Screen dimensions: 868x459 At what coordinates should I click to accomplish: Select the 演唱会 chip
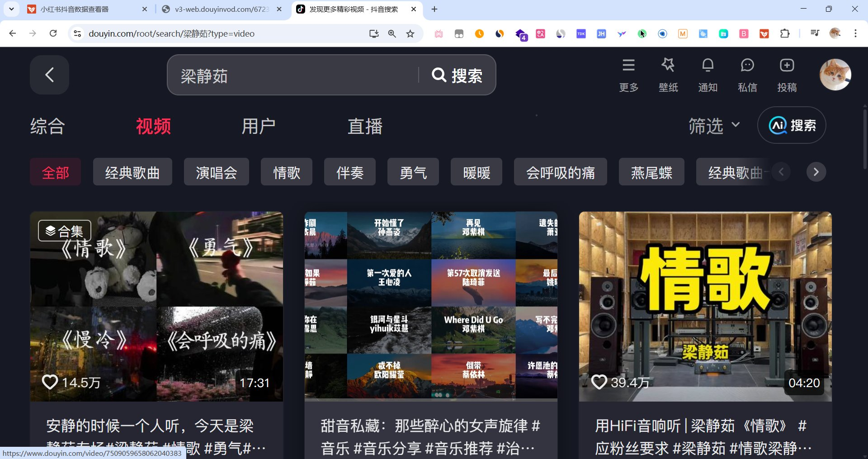pos(217,172)
